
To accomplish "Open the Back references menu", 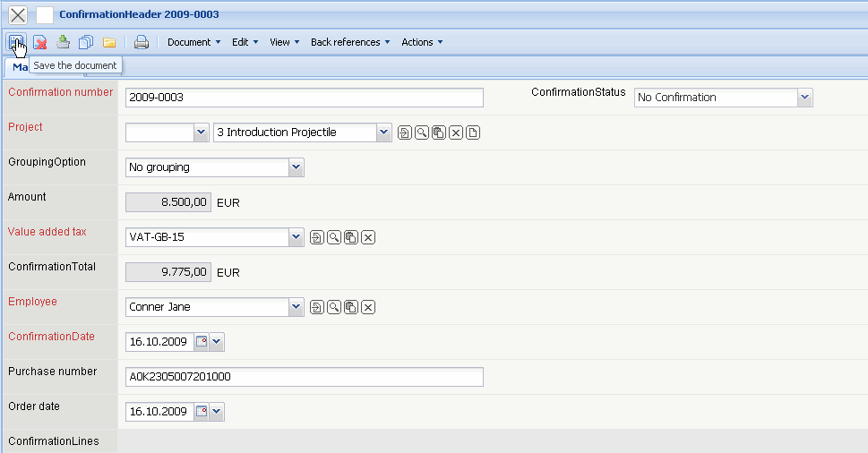I will point(350,42).
